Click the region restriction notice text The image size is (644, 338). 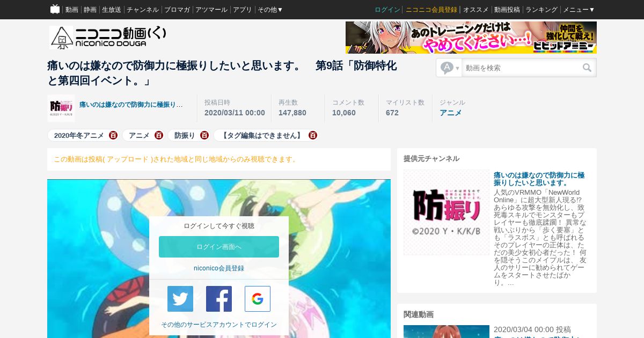(x=175, y=159)
